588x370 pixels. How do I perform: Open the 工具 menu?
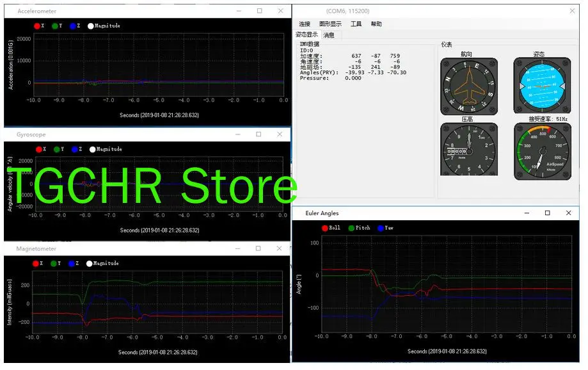tap(356, 24)
